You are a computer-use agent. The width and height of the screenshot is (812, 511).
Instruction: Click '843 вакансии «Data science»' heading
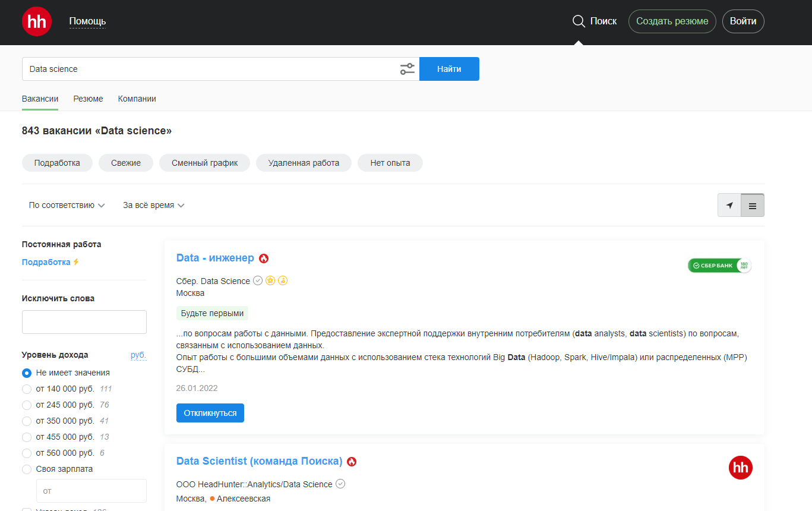pos(97,131)
